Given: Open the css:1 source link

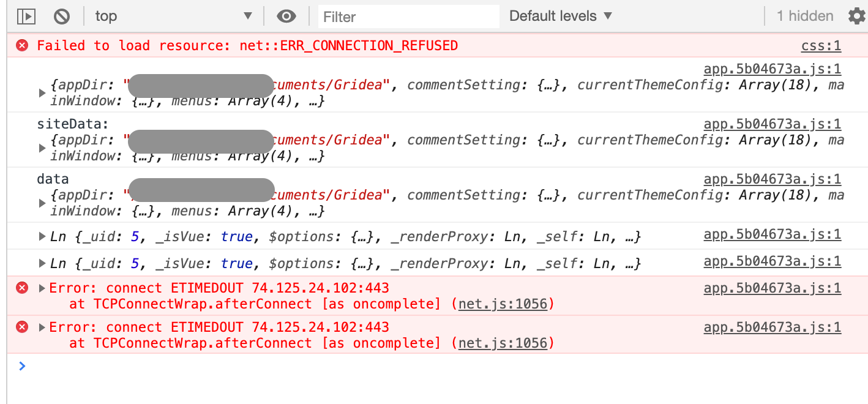Looking at the screenshot, I should pyautogui.click(x=821, y=45).
